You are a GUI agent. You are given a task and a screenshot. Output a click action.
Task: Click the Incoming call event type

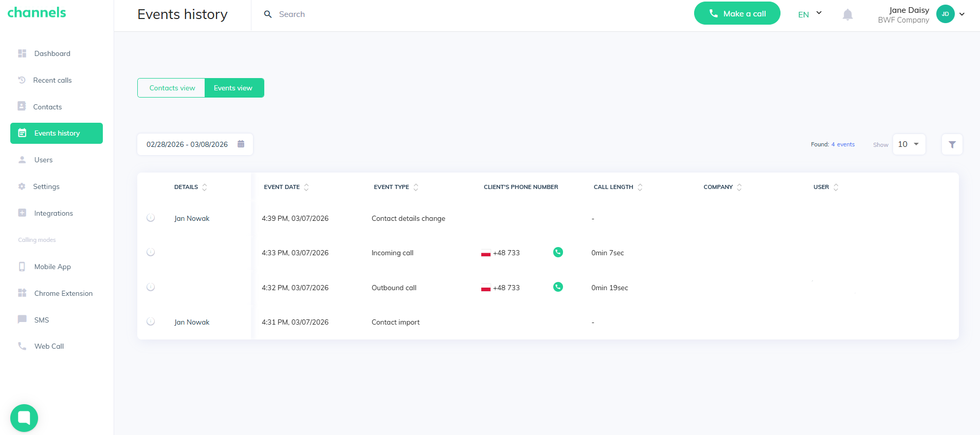(x=392, y=253)
